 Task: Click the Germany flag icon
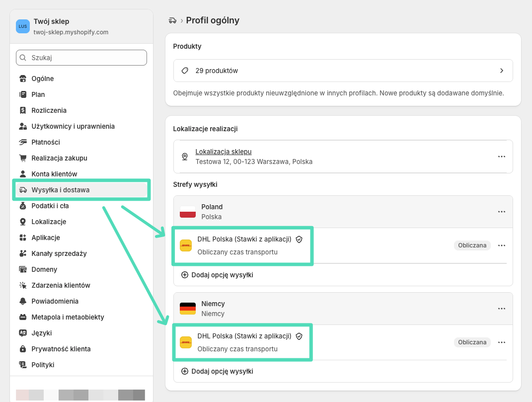[x=188, y=309]
